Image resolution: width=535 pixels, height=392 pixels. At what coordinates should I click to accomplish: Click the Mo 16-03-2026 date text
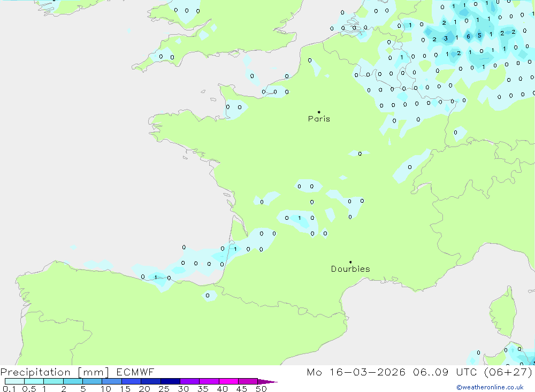(x=356, y=372)
